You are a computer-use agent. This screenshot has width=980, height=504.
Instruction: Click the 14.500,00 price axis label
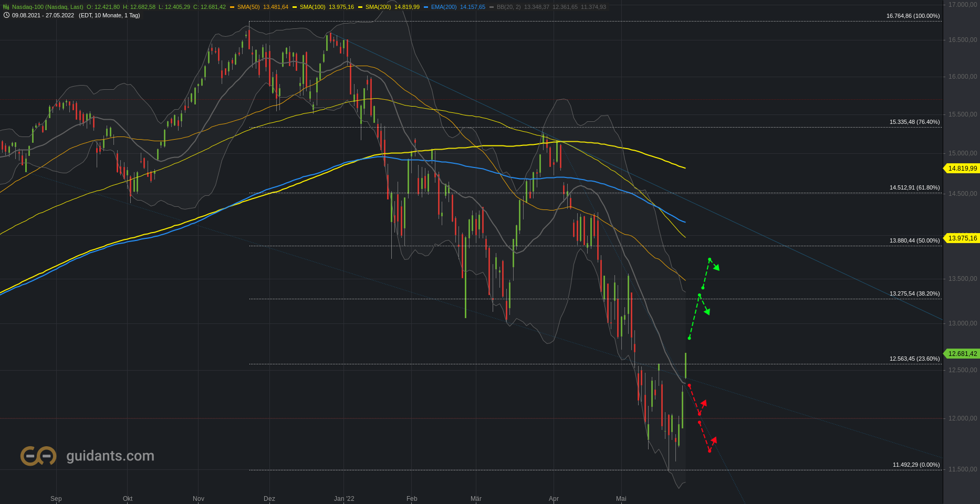point(963,194)
